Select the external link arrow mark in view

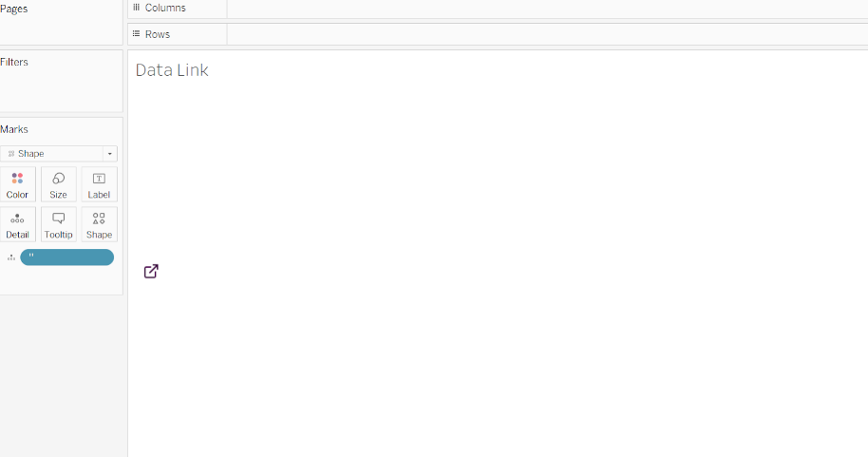click(151, 271)
